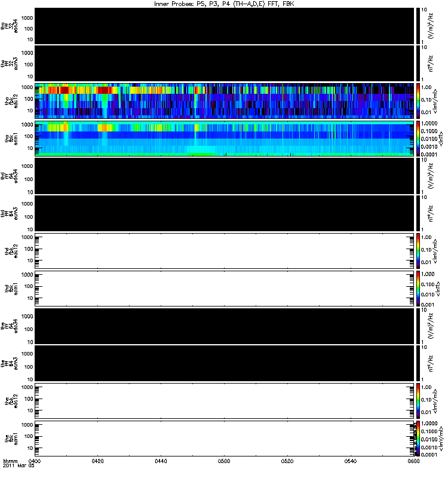This screenshot has height=478, width=448.
Task: Click the 0500 time axis label
Action: (223, 461)
